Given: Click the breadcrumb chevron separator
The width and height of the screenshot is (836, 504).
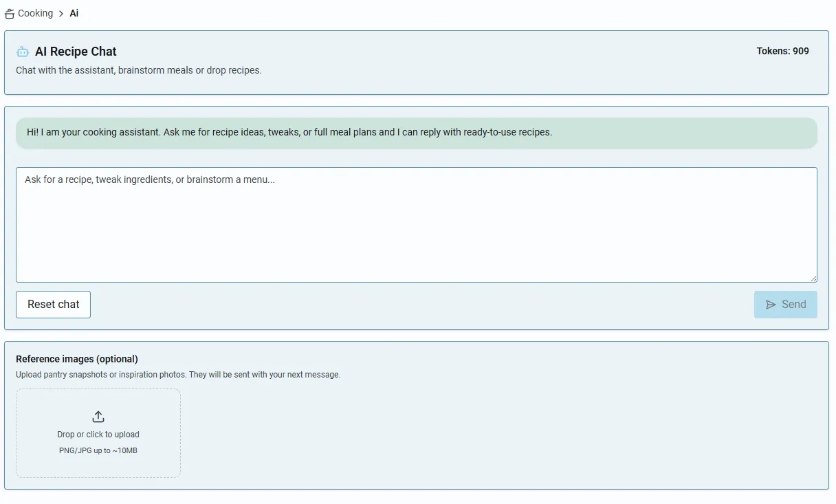Looking at the screenshot, I should coord(61,14).
